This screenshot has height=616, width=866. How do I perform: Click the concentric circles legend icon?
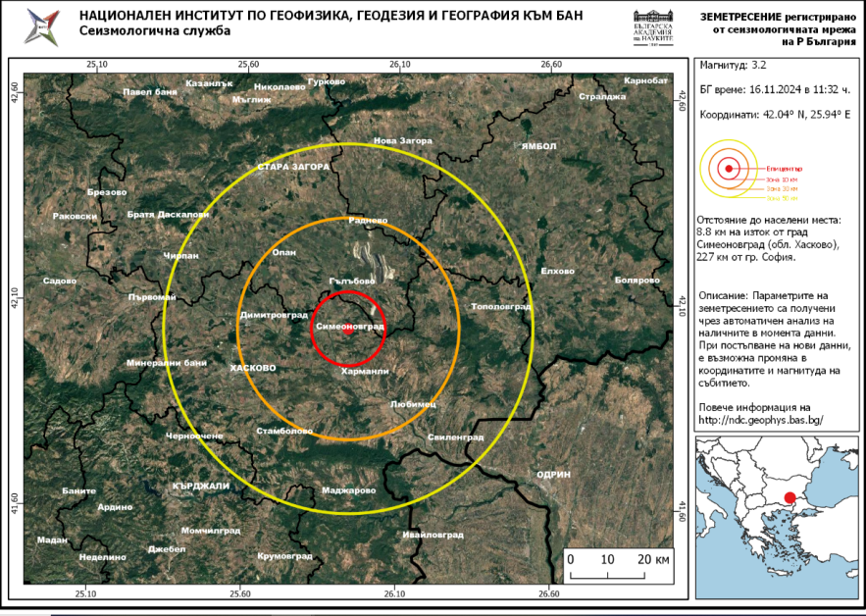(728, 169)
